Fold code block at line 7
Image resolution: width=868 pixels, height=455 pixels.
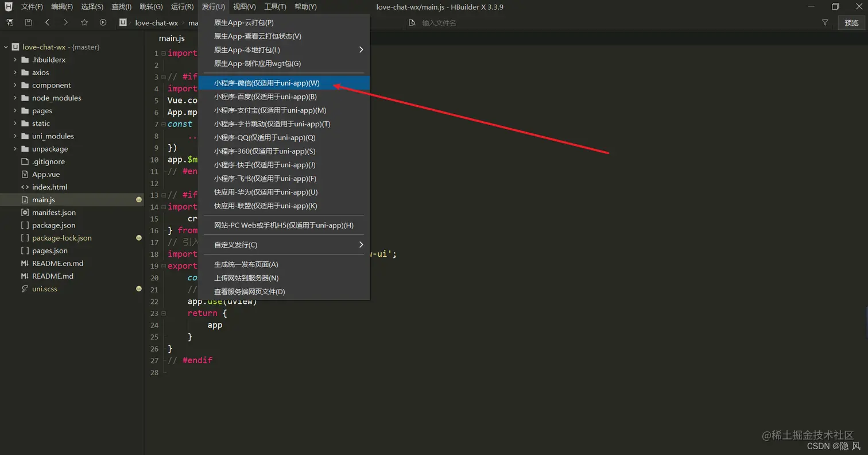click(163, 124)
